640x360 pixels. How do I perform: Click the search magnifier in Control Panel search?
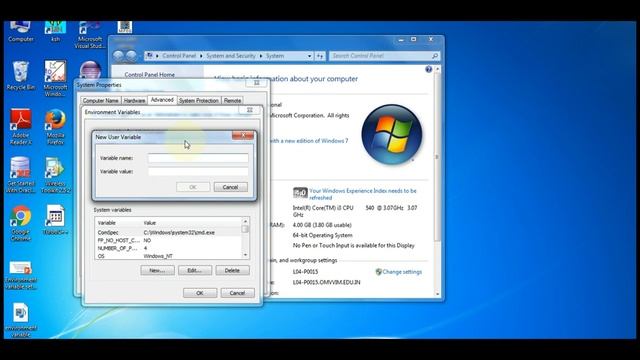pos(435,56)
